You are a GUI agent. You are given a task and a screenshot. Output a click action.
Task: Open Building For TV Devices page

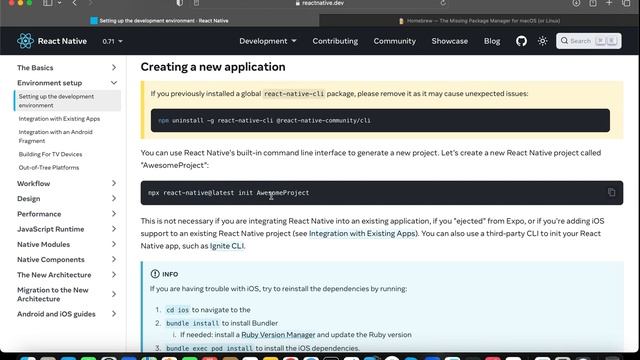pos(50,154)
